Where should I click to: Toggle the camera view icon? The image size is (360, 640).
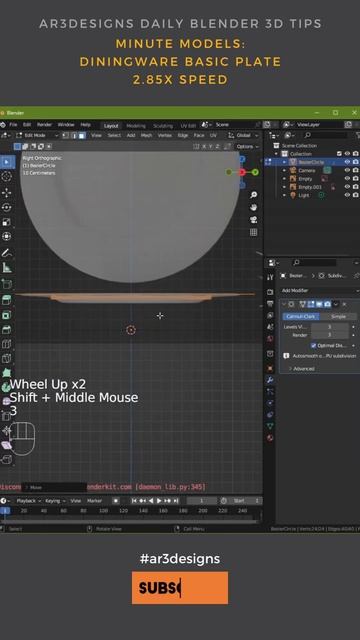253,220
